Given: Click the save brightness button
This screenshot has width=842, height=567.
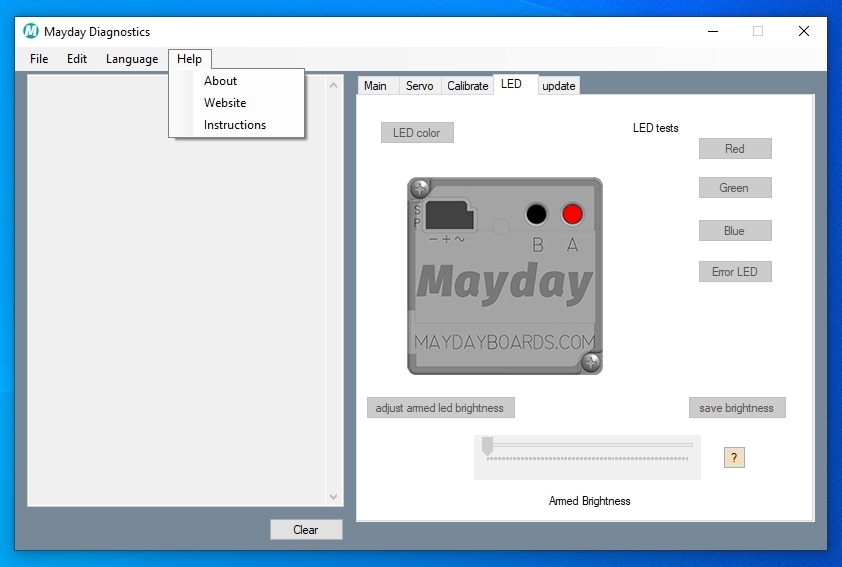Looking at the screenshot, I should [737, 408].
